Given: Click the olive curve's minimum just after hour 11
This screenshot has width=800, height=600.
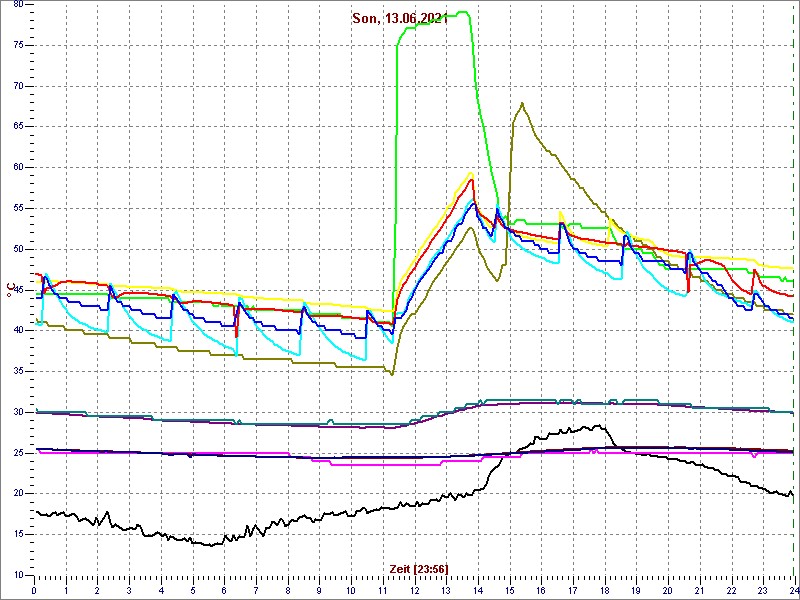Looking at the screenshot, I should pos(392,374).
